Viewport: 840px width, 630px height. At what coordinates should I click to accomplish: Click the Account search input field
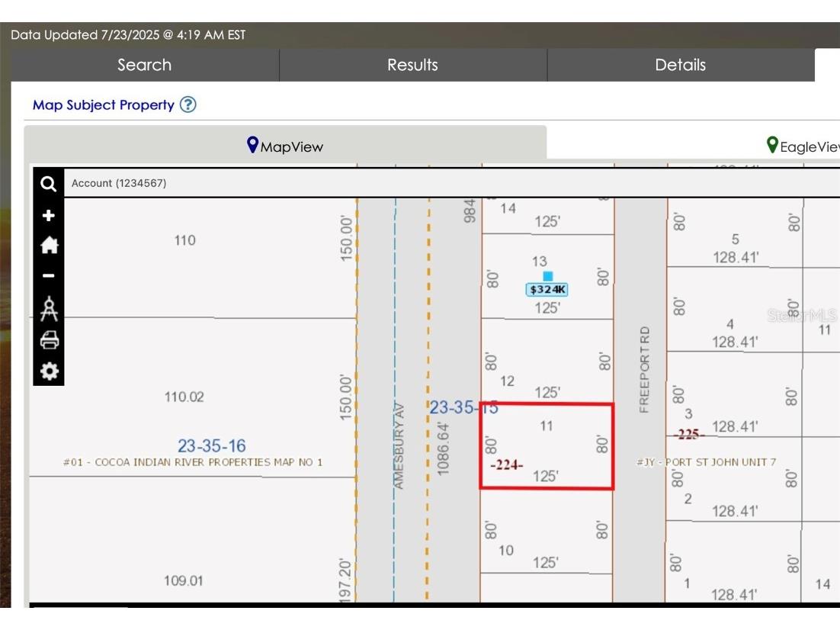450,183
